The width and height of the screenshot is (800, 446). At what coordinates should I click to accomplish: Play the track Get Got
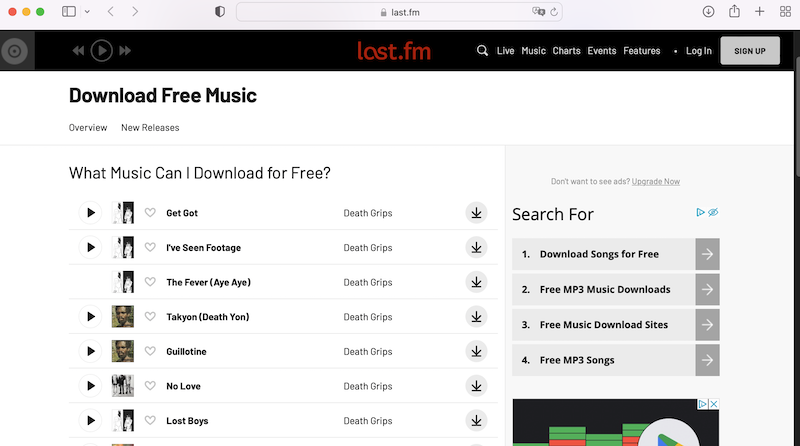pos(91,213)
